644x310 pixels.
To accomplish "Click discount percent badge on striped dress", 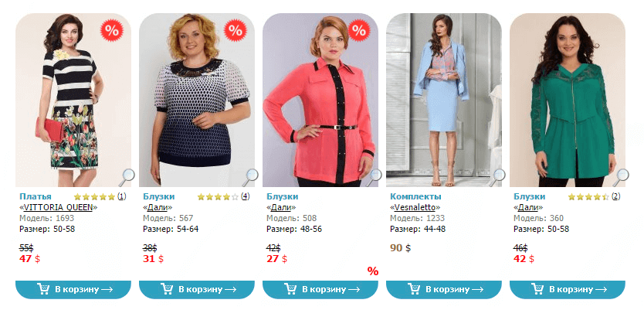I will (x=112, y=29).
